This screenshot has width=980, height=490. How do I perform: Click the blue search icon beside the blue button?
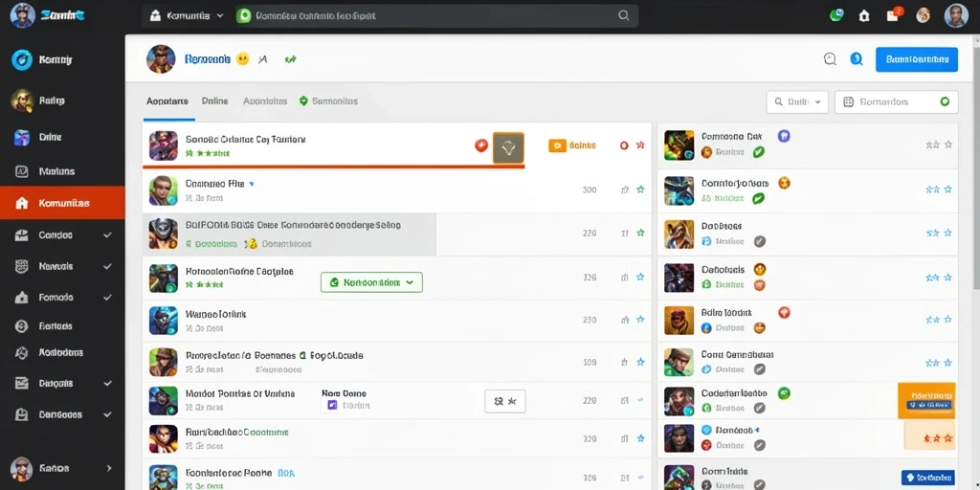pos(857,59)
